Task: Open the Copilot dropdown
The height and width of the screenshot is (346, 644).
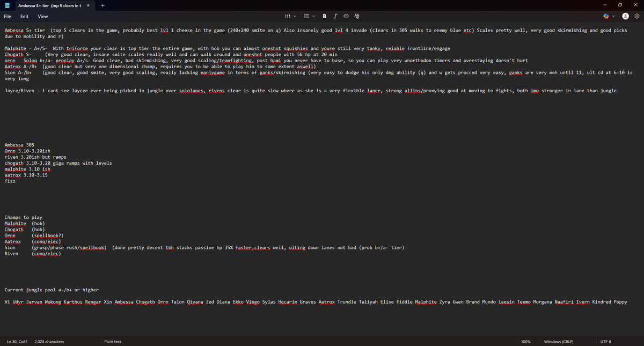Action: (x=609, y=17)
